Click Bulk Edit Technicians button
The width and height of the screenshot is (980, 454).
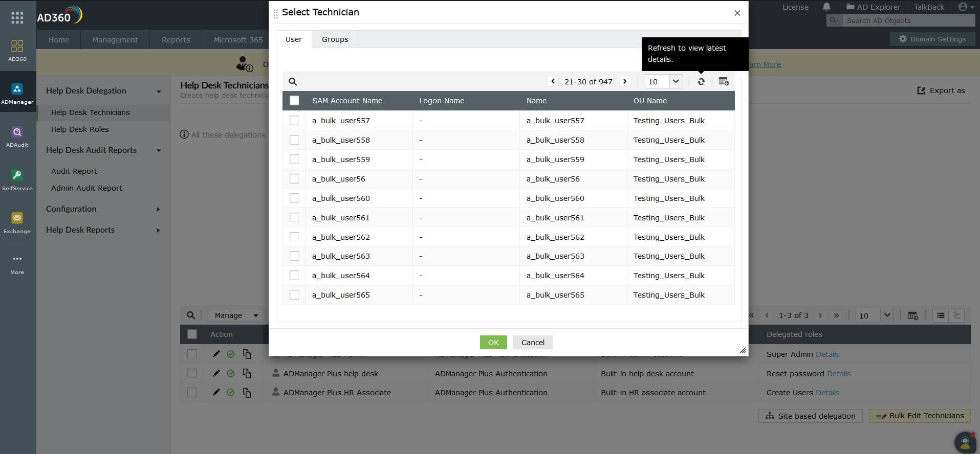click(x=920, y=416)
